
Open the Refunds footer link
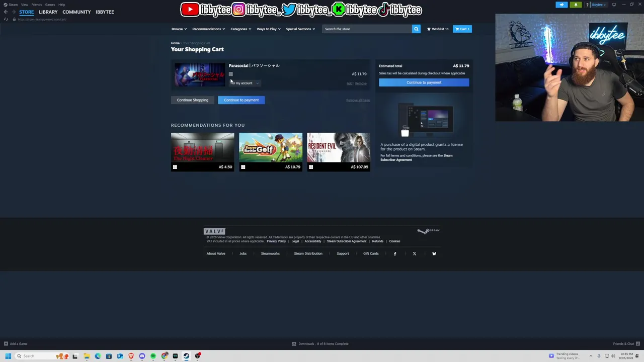377,241
